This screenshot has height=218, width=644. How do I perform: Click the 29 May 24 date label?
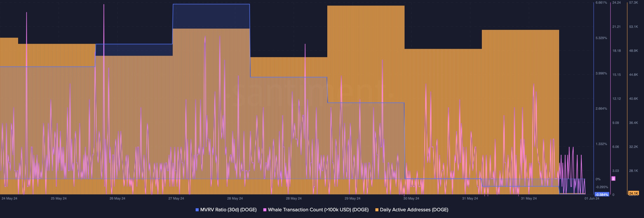pos(352,198)
